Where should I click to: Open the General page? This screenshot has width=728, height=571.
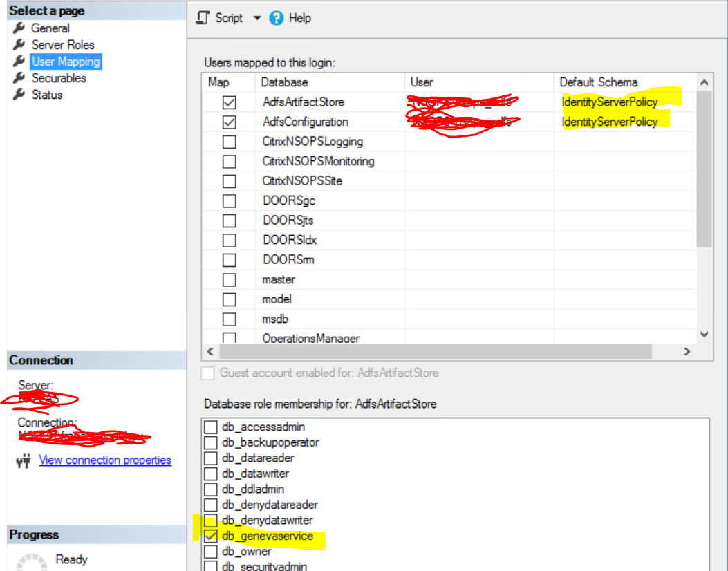click(50, 28)
